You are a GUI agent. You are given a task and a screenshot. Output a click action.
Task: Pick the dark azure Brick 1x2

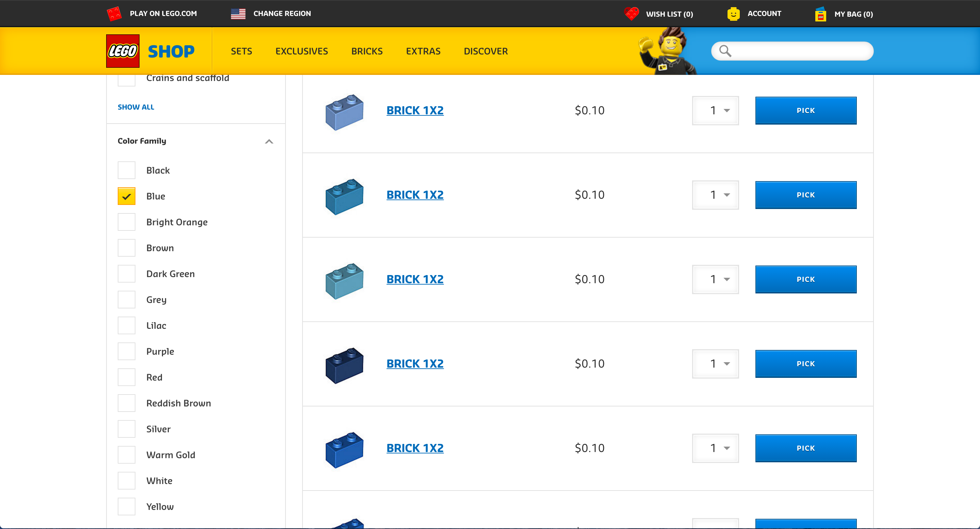pos(806,195)
